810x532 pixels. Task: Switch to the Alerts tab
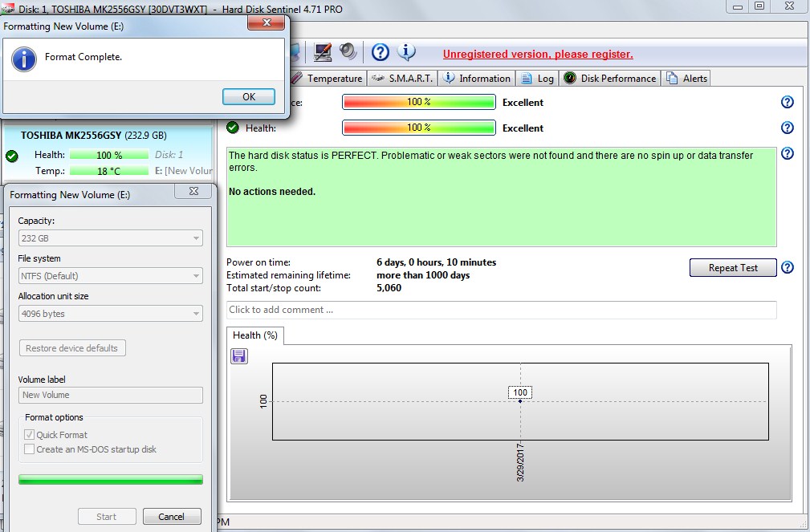pos(686,78)
